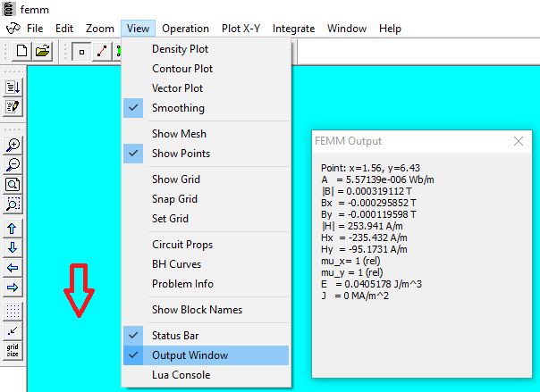Pan up with the blue up arrow

tap(13, 229)
